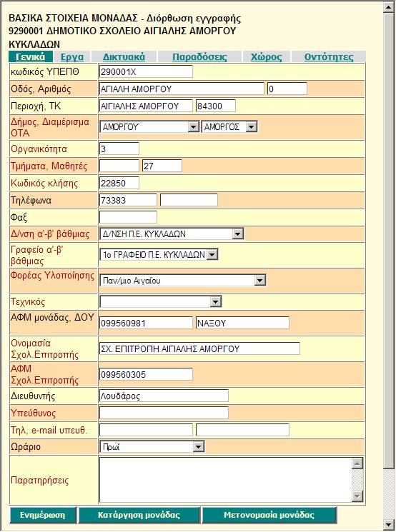This screenshot has height=532, width=396.
Task: Click the first phone field 73383
Action: (128, 200)
